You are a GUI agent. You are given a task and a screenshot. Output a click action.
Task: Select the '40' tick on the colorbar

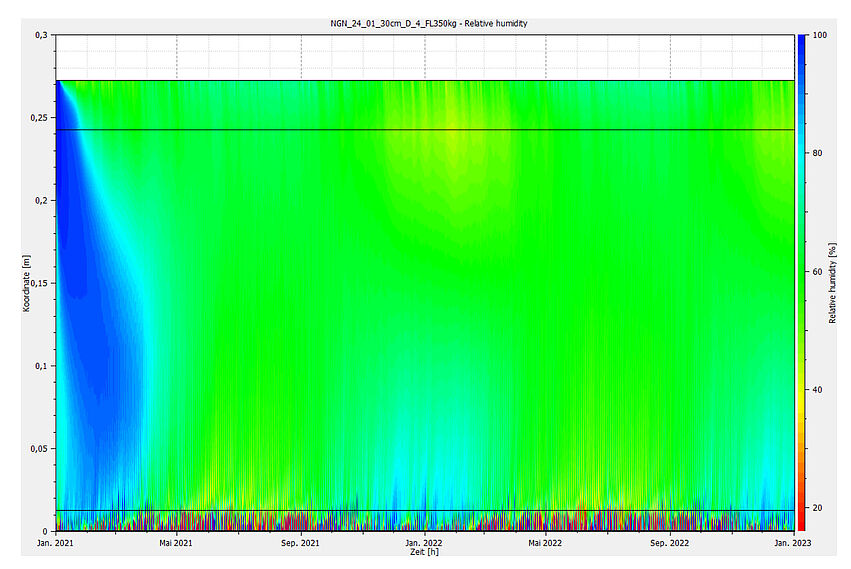point(817,389)
